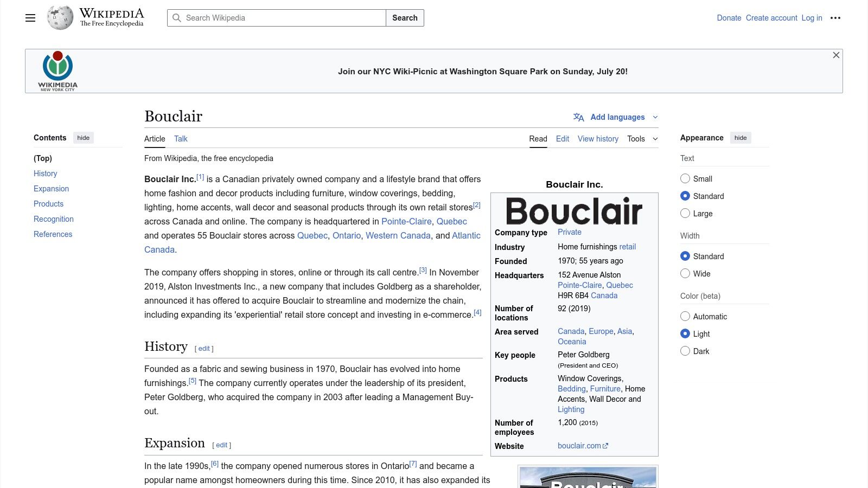Switch to the Talk tab
This screenshot has height=488, width=868.
(181, 139)
